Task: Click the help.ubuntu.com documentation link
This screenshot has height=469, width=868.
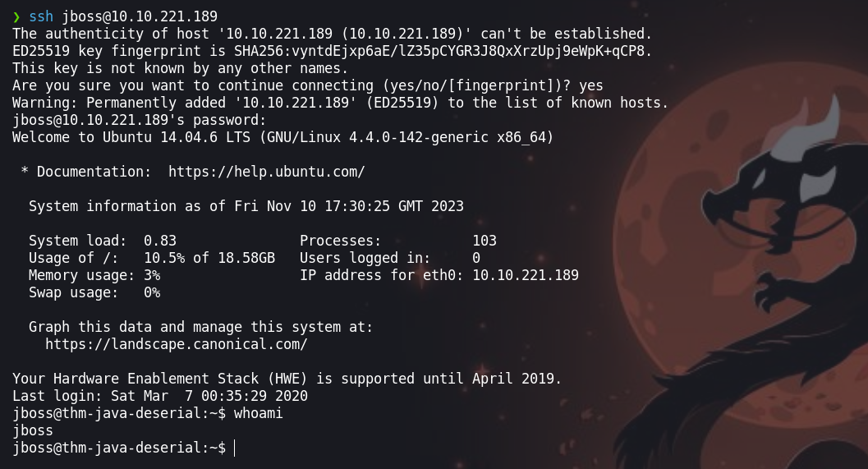Action: coord(266,172)
